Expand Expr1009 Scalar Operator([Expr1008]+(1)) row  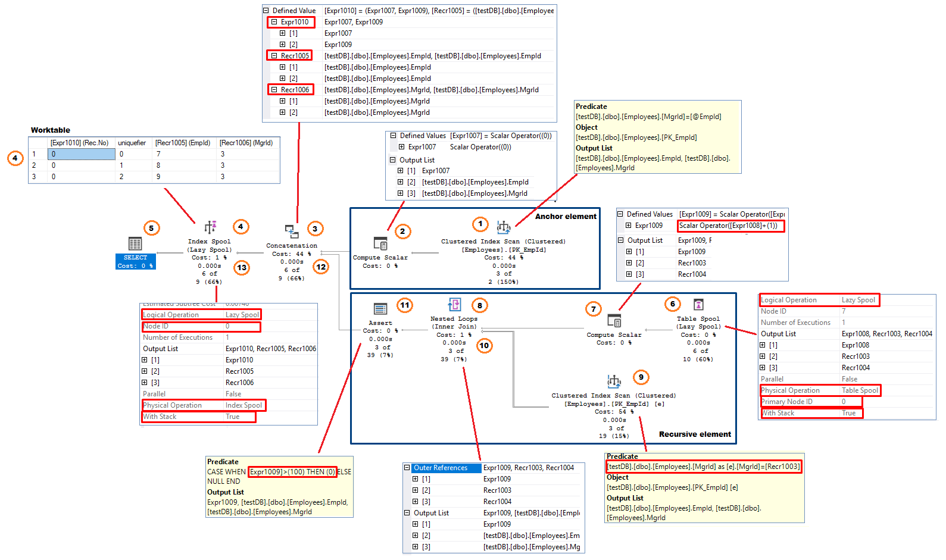pos(628,226)
